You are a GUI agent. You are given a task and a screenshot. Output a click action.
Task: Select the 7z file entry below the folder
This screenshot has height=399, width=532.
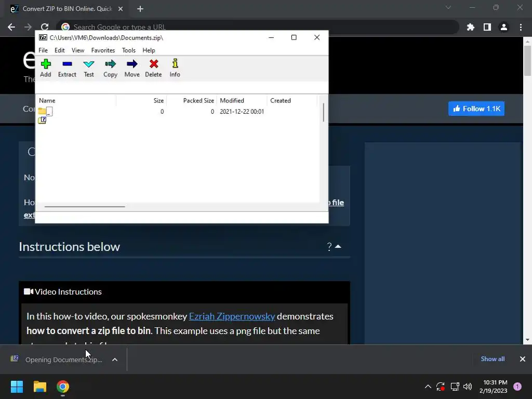point(43,120)
